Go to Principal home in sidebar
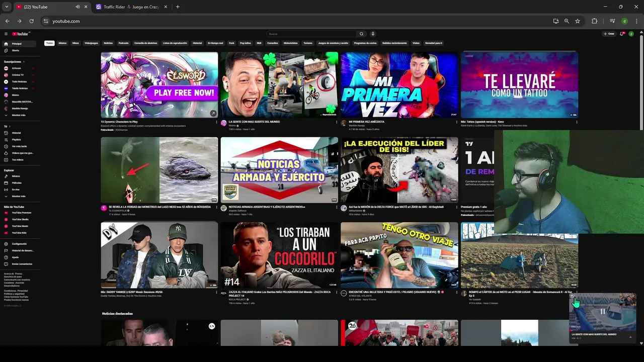Image resolution: width=644 pixels, height=362 pixels. click(19, 44)
